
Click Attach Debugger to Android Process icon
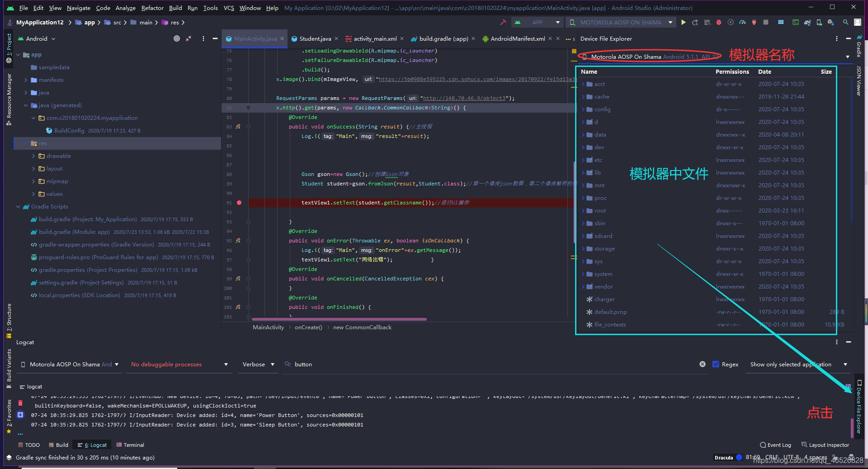click(754, 22)
